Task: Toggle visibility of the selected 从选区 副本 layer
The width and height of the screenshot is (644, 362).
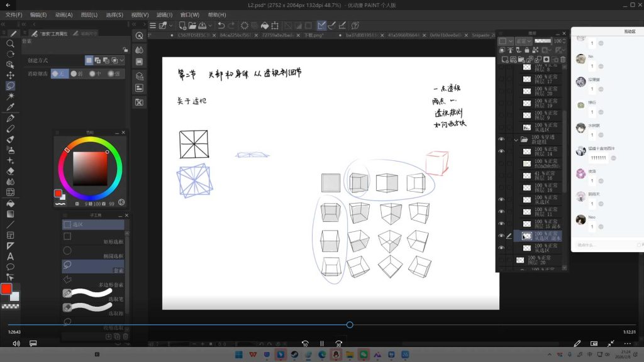Action: click(501, 236)
